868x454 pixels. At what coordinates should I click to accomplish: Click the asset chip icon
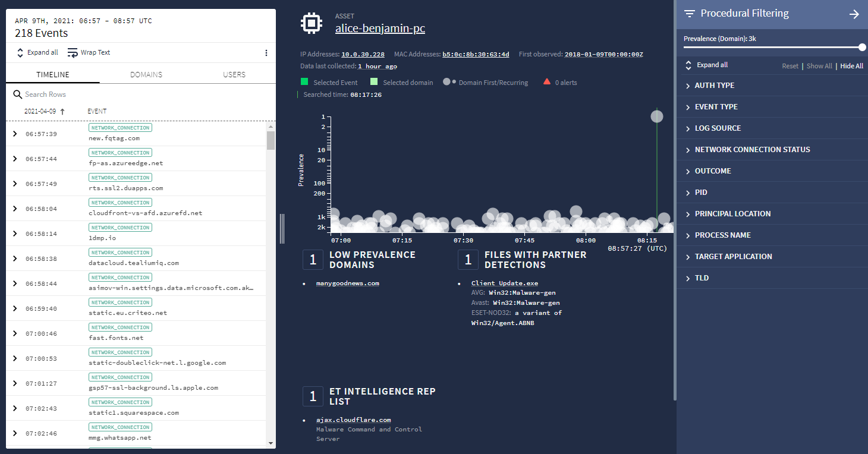click(312, 23)
